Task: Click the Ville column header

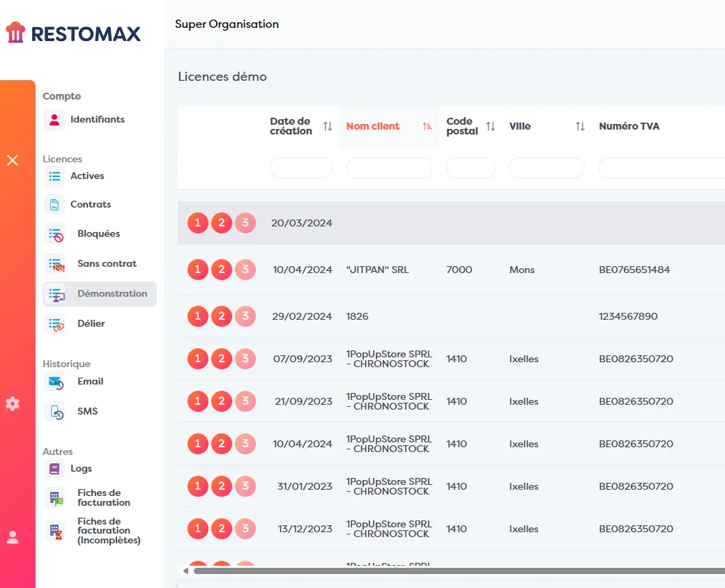Action: click(520, 126)
